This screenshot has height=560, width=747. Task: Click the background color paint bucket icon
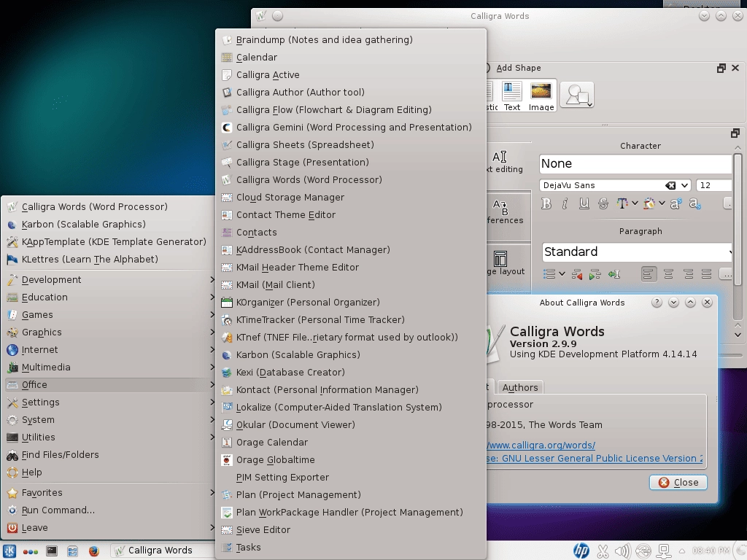[649, 204]
